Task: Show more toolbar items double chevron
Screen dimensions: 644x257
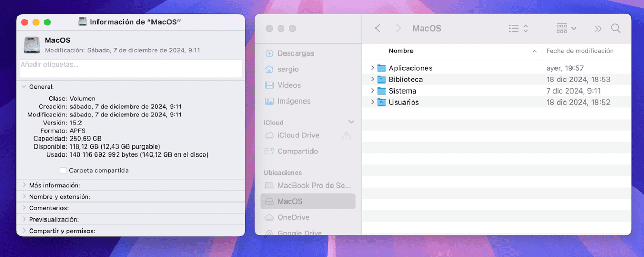Action: [598, 29]
